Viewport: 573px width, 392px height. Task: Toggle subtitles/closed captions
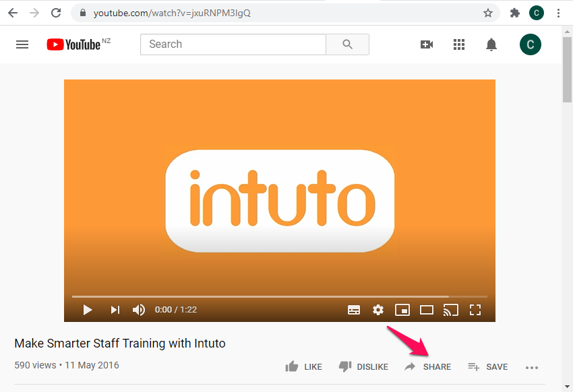pyautogui.click(x=354, y=310)
